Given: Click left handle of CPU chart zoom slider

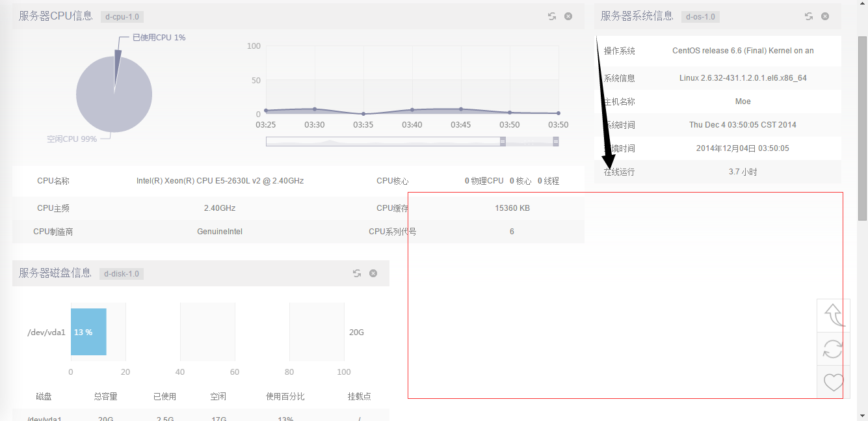Looking at the screenshot, I should (x=503, y=141).
